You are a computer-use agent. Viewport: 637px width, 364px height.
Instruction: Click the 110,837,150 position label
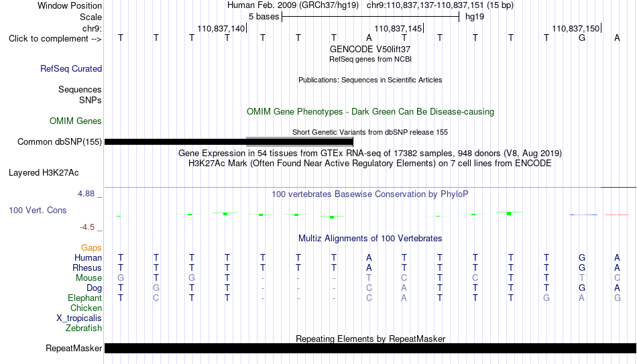point(576,29)
